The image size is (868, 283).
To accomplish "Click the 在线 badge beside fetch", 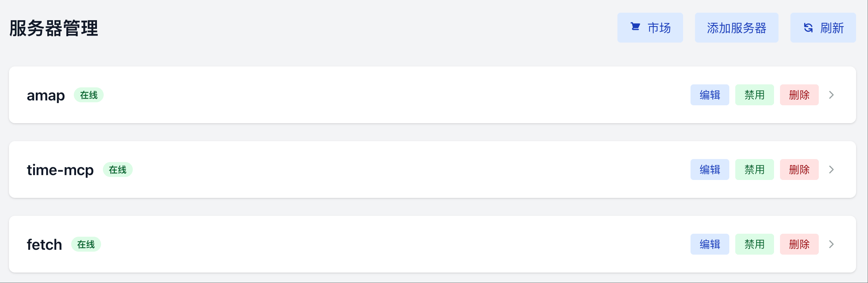I will pyautogui.click(x=86, y=245).
